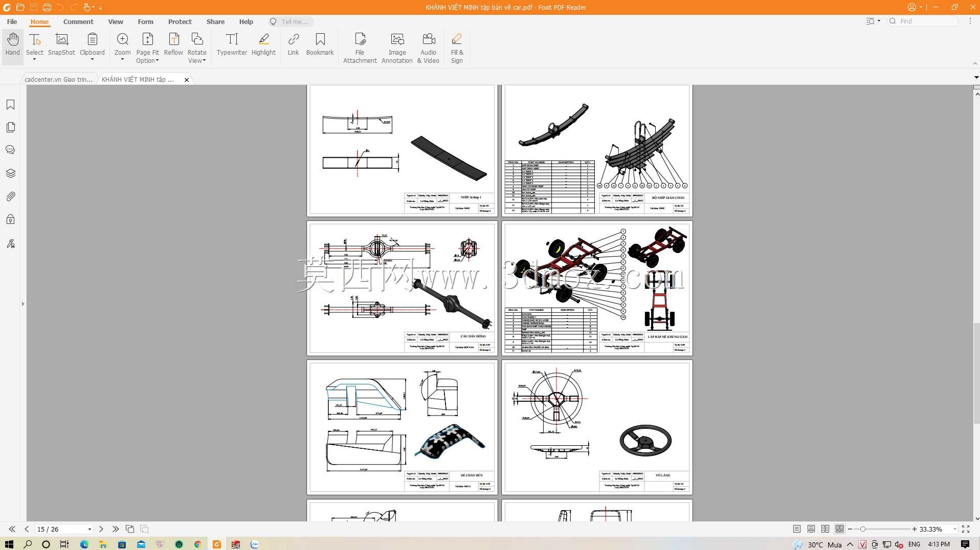
Task: Click the Audio & Video tool
Action: (x=428, y=48)
